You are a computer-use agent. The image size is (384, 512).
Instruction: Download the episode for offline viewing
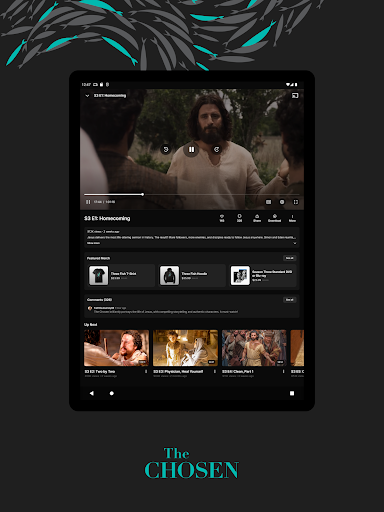pos(275,218)
